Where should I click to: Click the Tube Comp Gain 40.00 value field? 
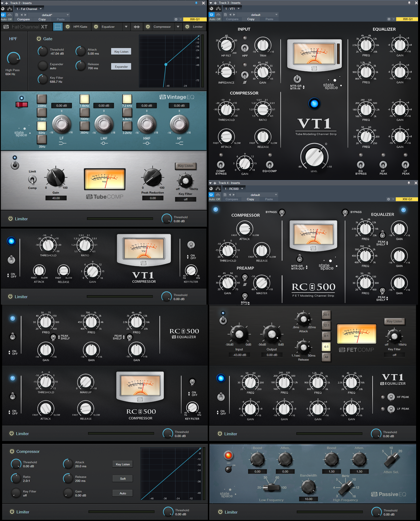tap(56, 198)
